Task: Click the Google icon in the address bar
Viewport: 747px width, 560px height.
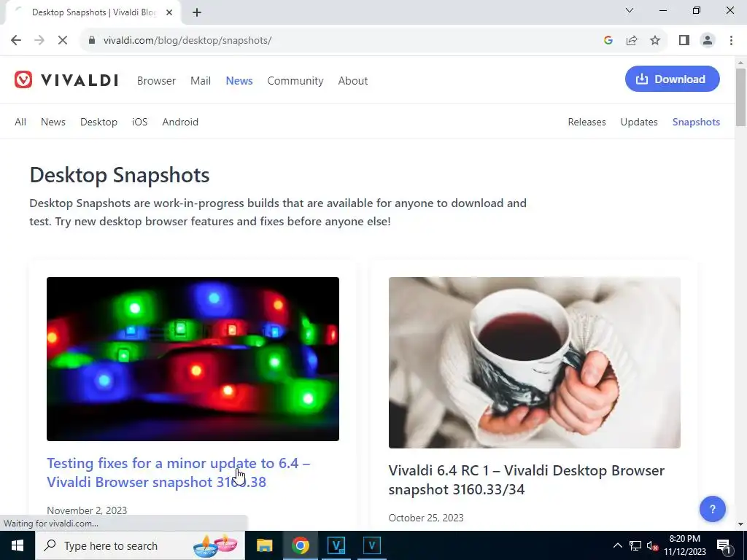Action: (608, 41)
